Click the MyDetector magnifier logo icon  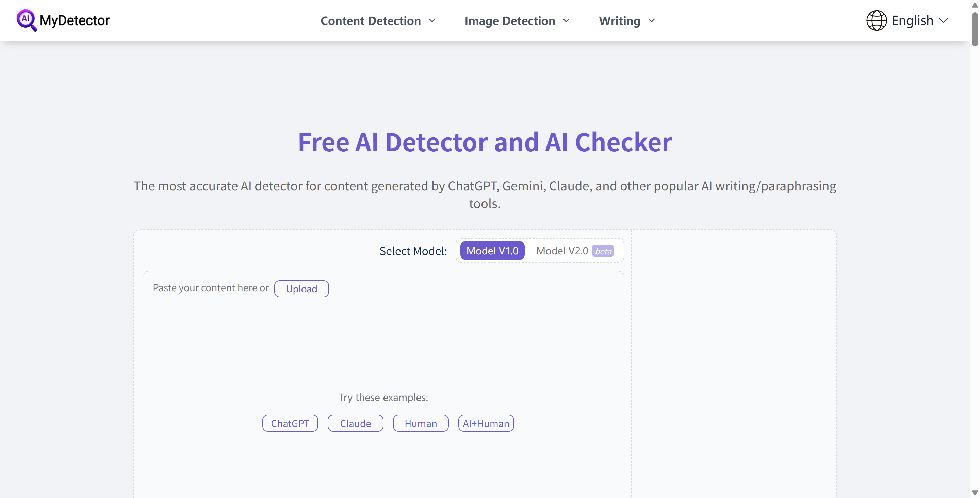[x=27, y=20]
